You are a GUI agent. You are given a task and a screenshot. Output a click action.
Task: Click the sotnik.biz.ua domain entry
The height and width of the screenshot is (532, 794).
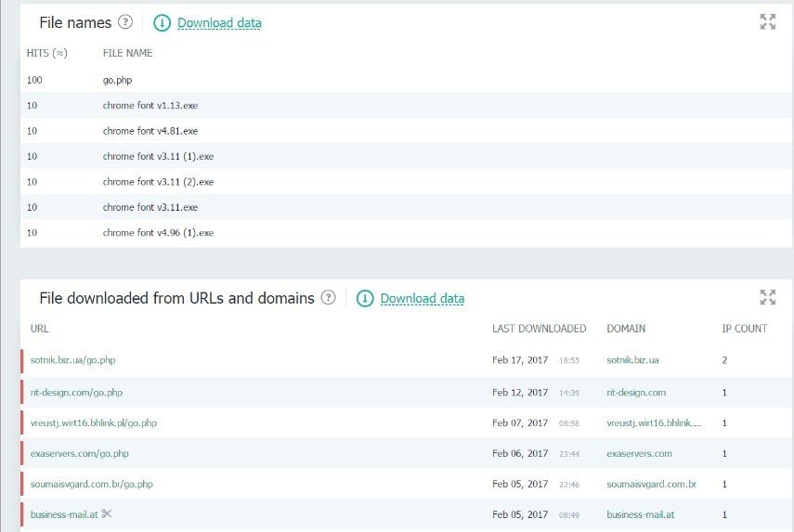[633, 360]
